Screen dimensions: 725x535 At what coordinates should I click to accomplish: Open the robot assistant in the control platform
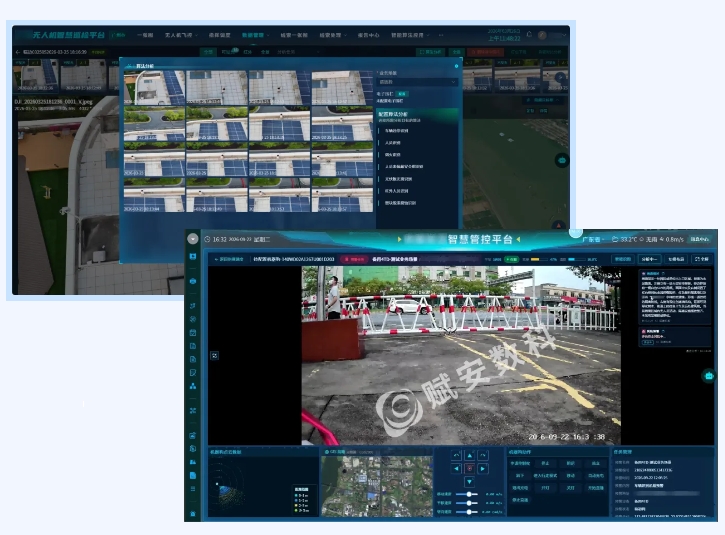(x=709, y=376)
